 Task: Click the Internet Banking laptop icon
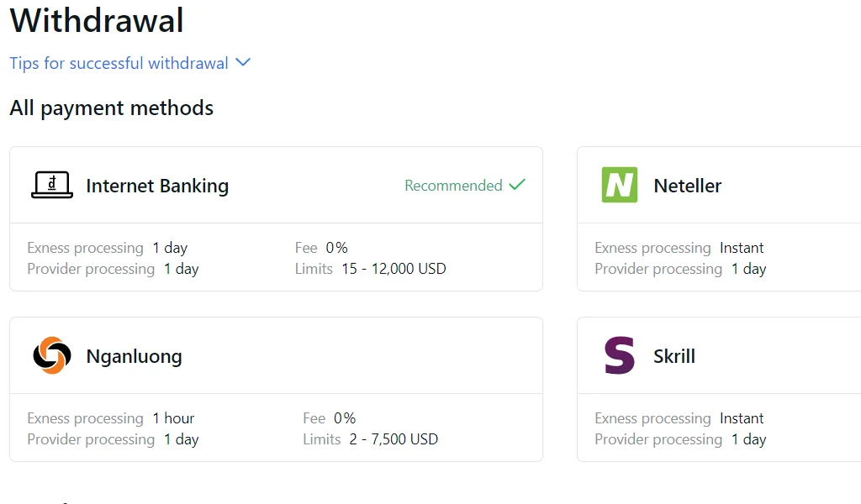click(51, 185)
